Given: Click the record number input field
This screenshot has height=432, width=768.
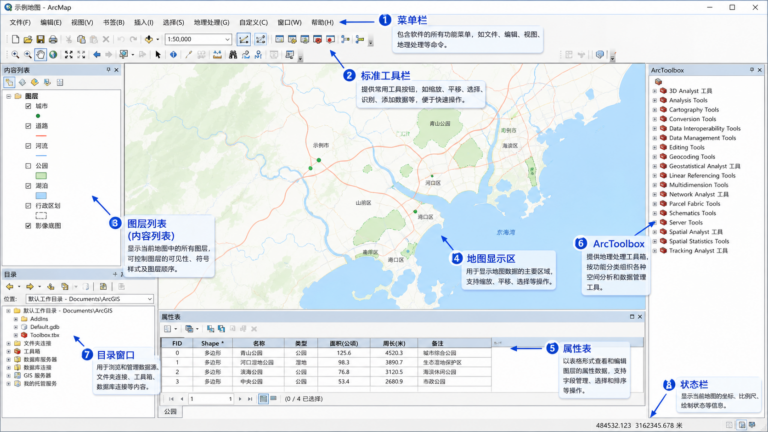Looking at the screenshot, I should [211, 399].
